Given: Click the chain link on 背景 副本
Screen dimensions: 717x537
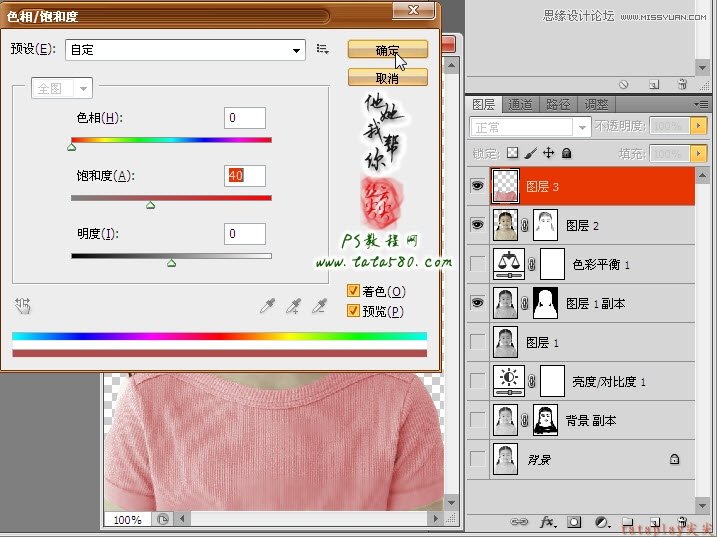Looking at the screenshot, I should [525, 420].
